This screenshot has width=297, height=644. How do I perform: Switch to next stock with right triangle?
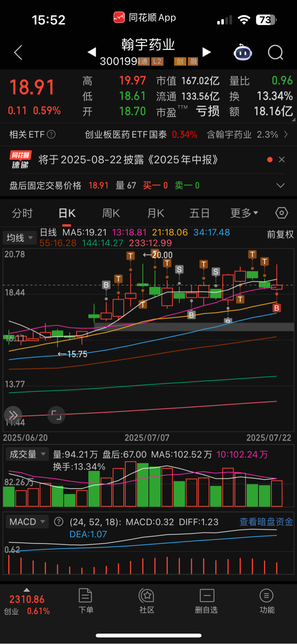(207, 52)
